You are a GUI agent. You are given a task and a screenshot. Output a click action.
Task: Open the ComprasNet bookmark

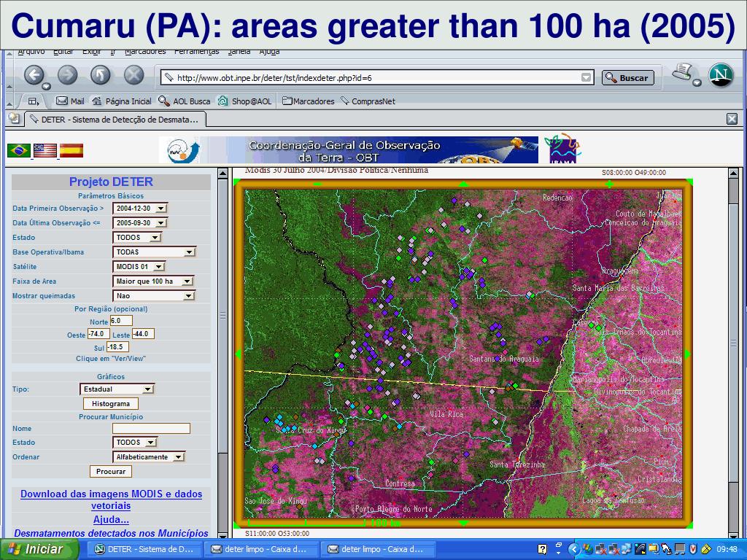pos(368,101)
